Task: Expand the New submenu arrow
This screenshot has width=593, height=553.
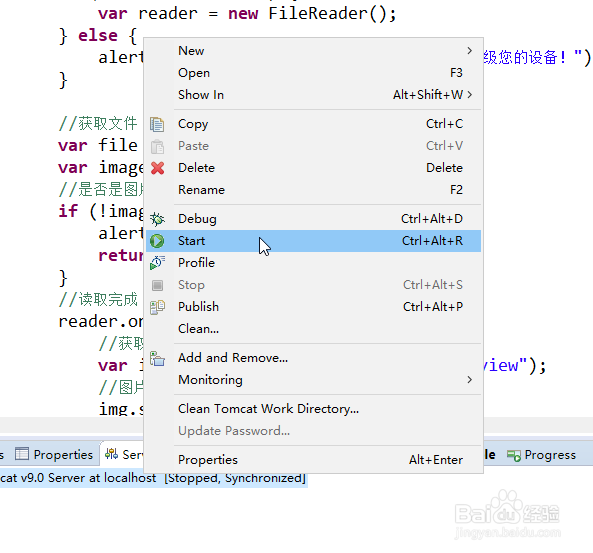Action: coord(469,50)
